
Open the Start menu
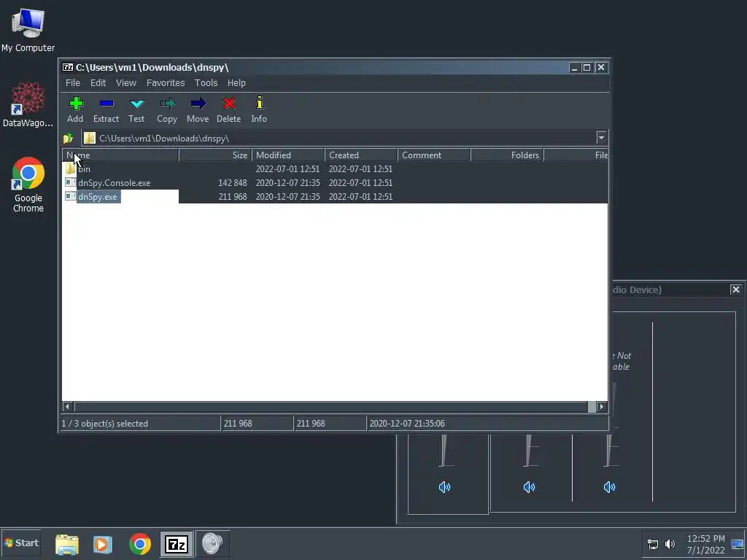click(x=21, y=542)
